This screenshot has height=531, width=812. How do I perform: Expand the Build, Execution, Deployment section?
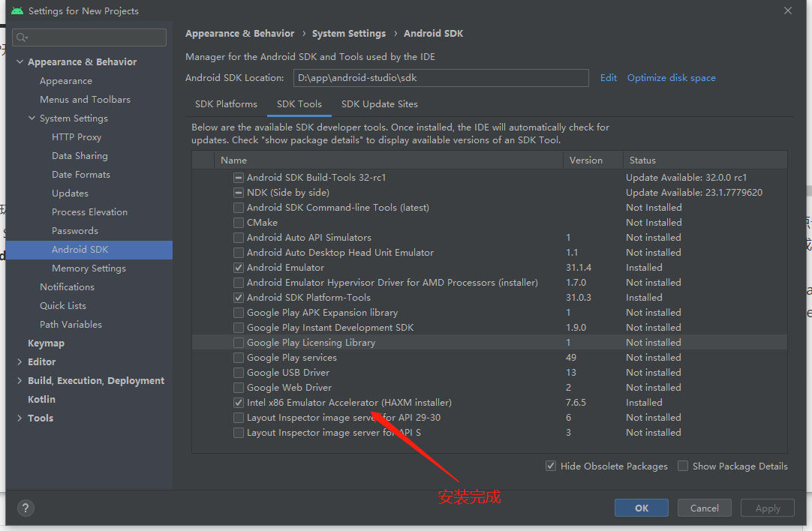20,381
